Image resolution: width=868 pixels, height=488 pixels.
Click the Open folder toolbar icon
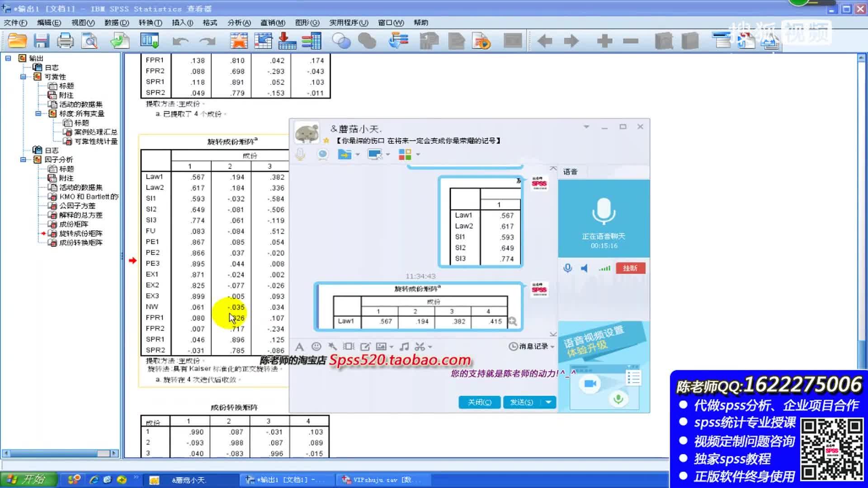pos(17,41)
